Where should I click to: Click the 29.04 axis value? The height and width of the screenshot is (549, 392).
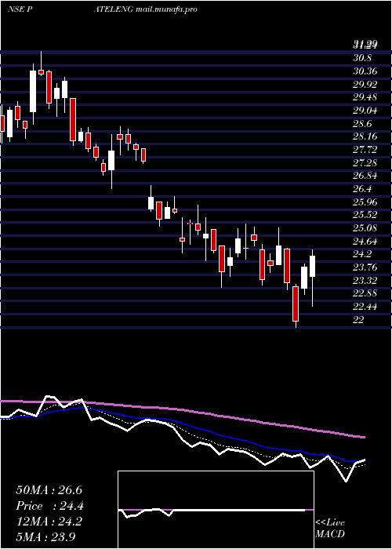[x=365, y=111]
